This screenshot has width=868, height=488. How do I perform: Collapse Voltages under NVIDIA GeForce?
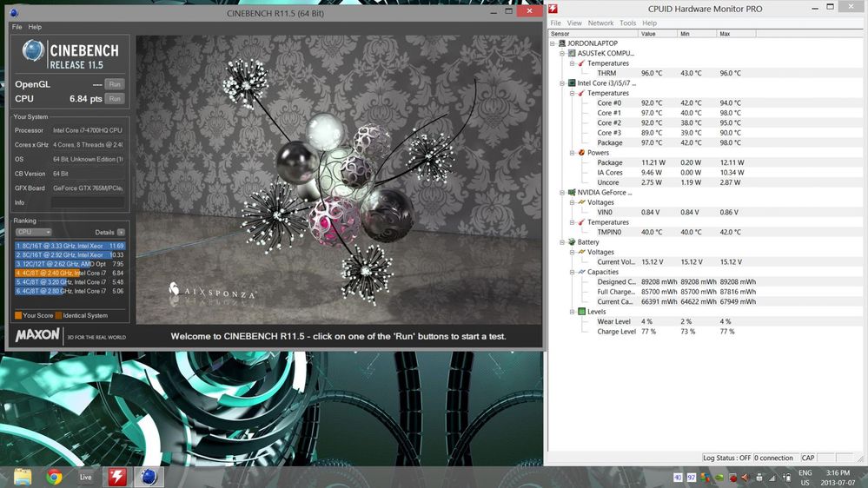573,202
